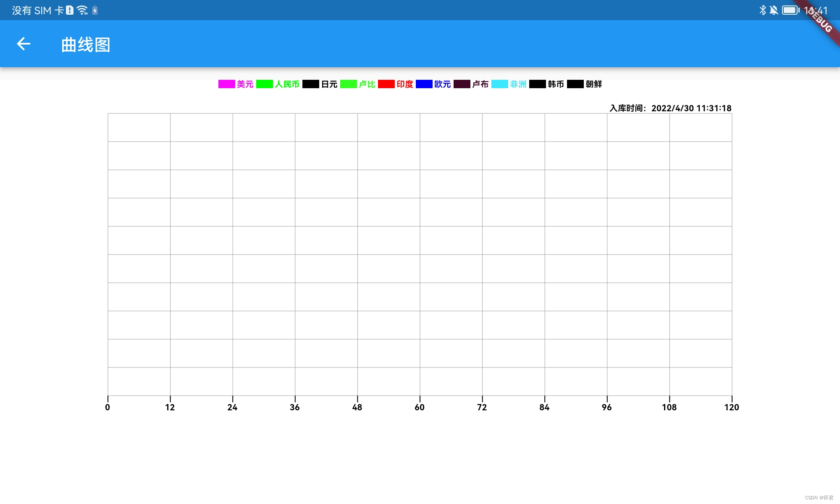Click the Wi-Fi signal icon
This screenshot has width=840, height=504.
pyautogui.click(x=83, y=10)
